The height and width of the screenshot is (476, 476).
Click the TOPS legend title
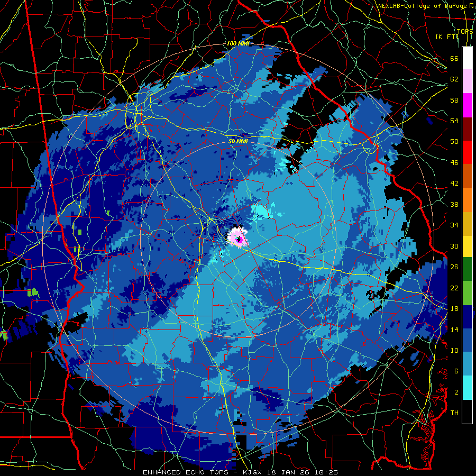point(465,31)
